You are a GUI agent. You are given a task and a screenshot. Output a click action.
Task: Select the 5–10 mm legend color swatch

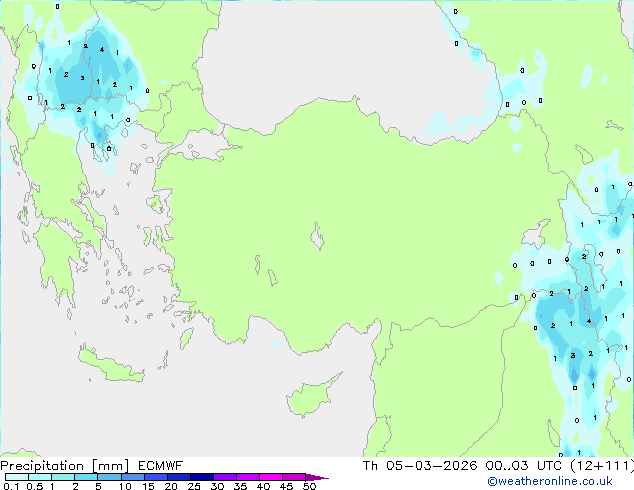point(109,477)
